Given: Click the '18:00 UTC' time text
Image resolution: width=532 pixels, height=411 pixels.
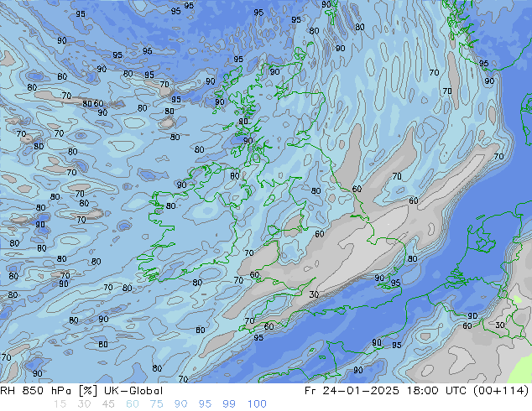Looking at the screenshot, I should [x=438, y=391].
